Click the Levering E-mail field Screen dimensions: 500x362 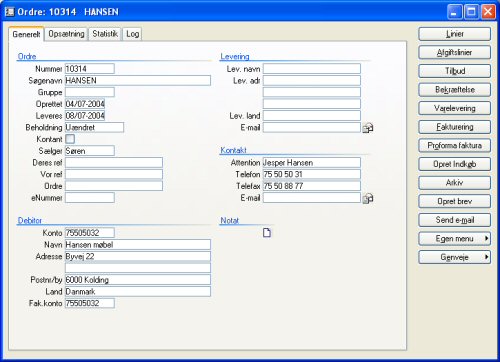[x=312, y=127]
